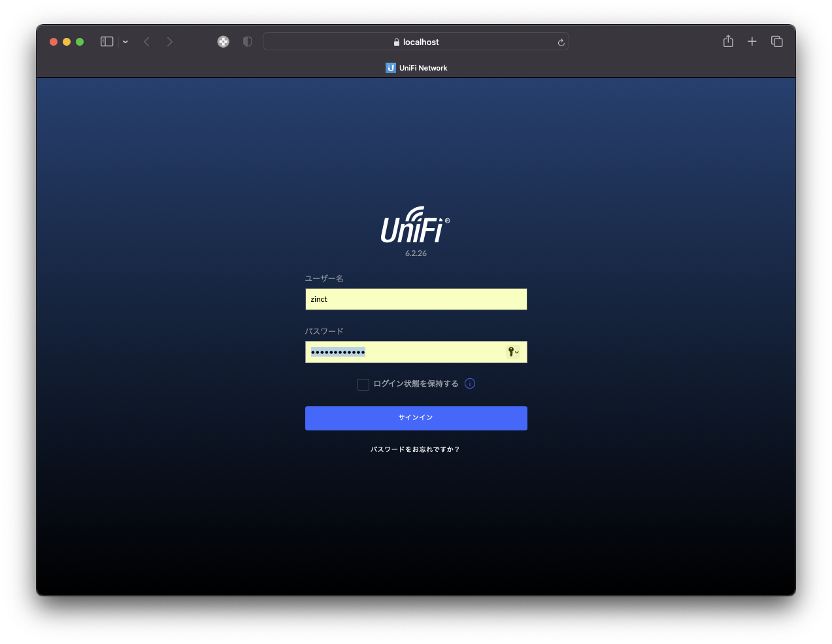Click the round extension icon in toolbar
Image resolution: width=832 pixels, height=644 pixels.
[224, 42]
